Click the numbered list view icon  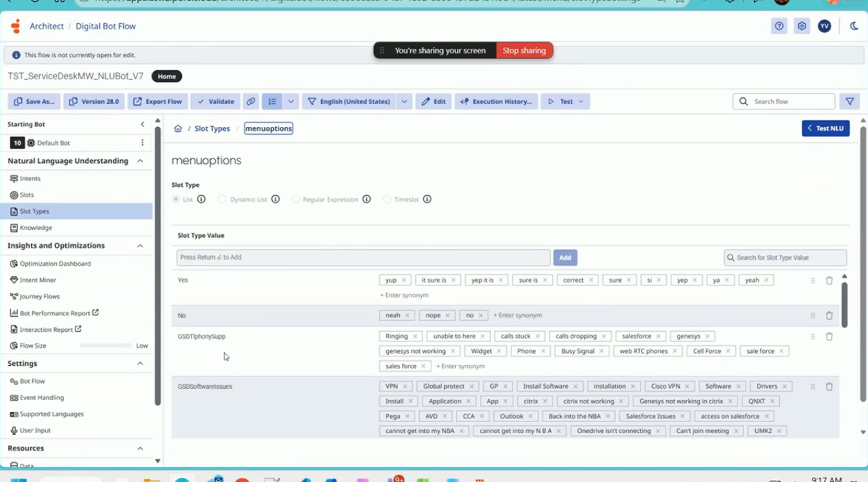[272, 102]
